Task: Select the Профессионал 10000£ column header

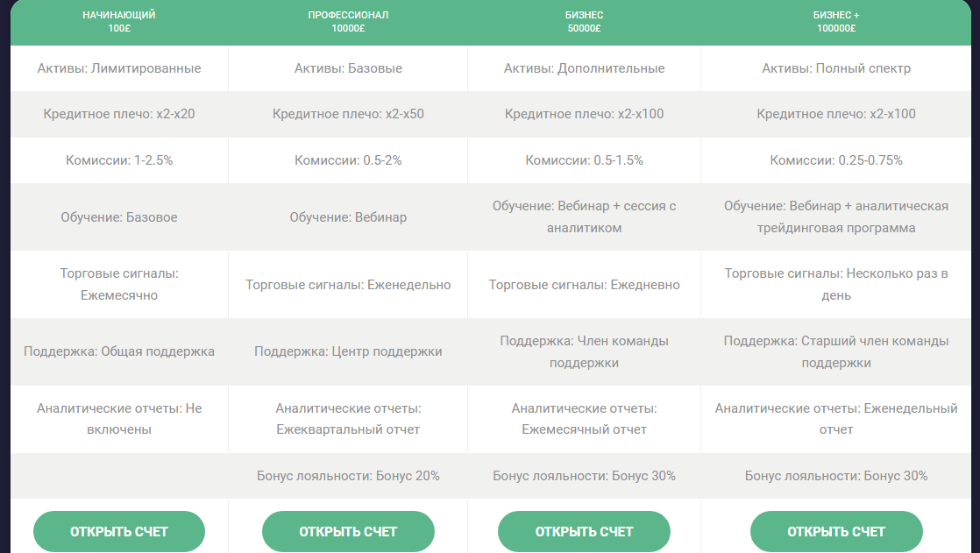Action: click(348, 21)
